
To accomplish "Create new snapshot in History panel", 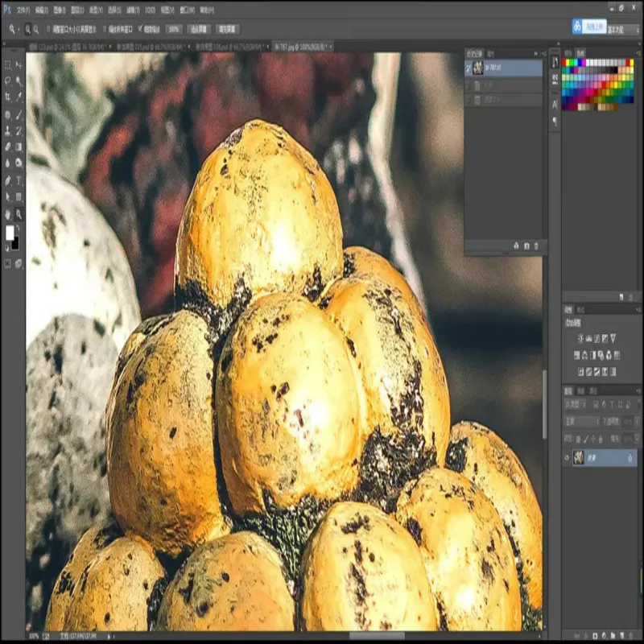I will click(526, 246).
